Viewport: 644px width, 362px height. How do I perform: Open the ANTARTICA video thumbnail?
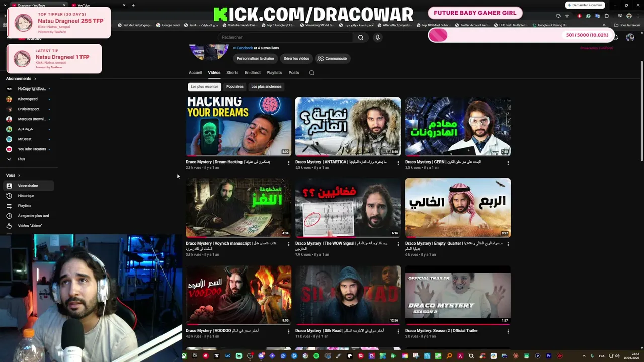[348, 126]
